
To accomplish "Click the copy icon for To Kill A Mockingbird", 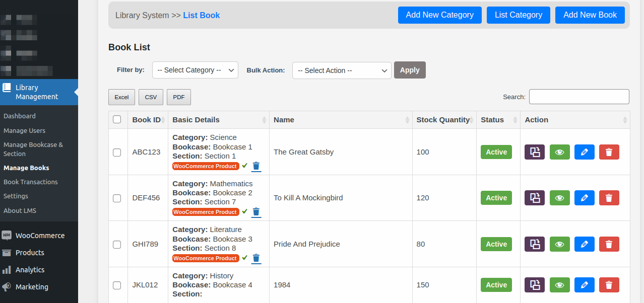I will coord(535,198).
